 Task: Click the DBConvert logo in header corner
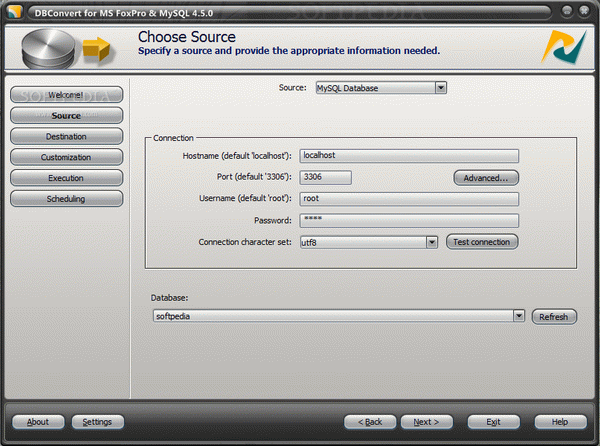click(564, 47)
